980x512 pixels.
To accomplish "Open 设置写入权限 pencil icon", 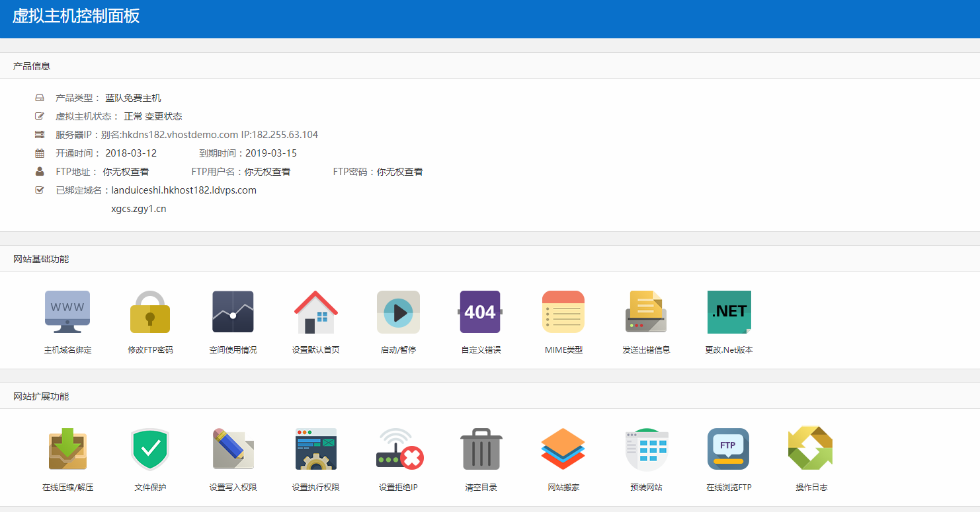I will (233, 449).
